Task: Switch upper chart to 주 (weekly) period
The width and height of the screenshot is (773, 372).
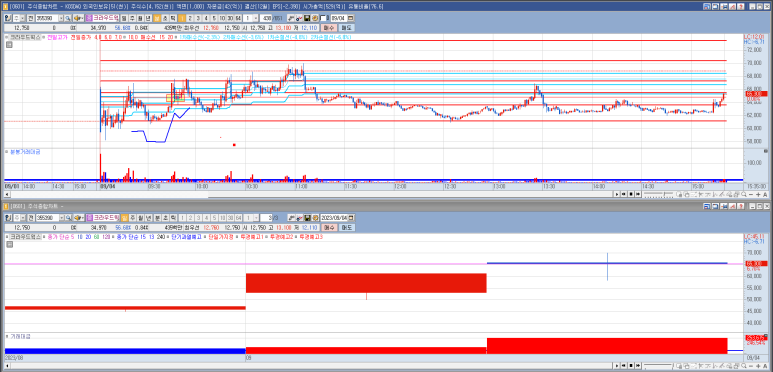Action: coord(132,18)
